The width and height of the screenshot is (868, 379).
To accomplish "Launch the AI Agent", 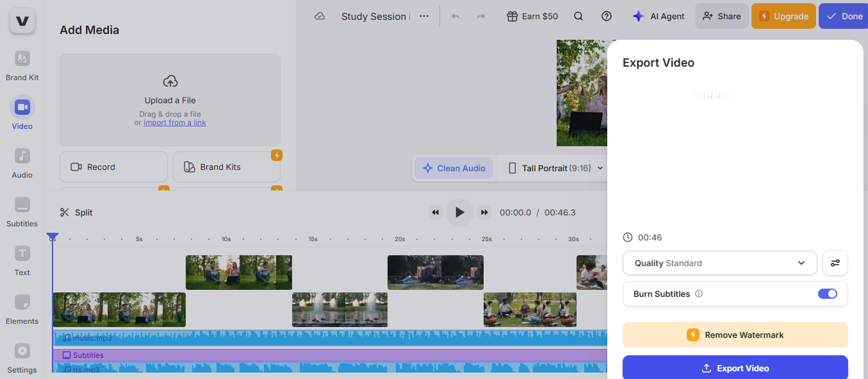I will (658, 16).
